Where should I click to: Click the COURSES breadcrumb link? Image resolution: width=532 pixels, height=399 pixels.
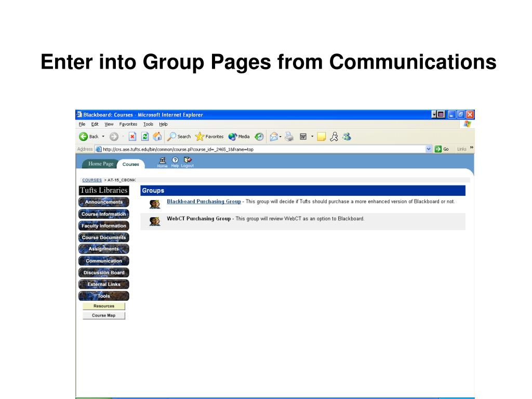pyautogui.click(x=92, y=180)
